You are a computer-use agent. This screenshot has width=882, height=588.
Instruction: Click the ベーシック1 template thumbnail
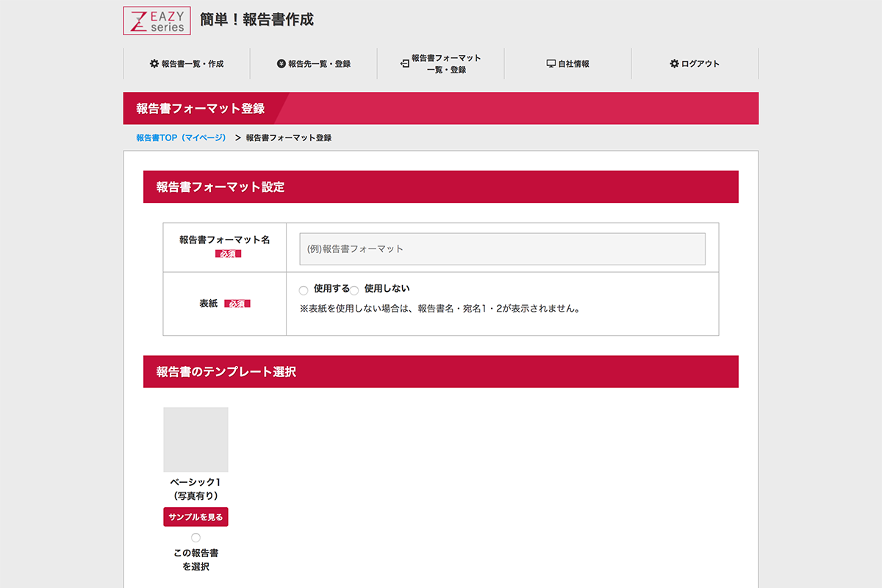(x=196, y=440)
